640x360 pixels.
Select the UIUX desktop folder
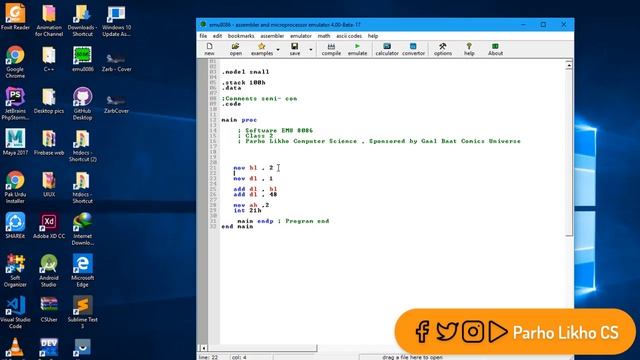pyautogui.click(x=49, y=183)
